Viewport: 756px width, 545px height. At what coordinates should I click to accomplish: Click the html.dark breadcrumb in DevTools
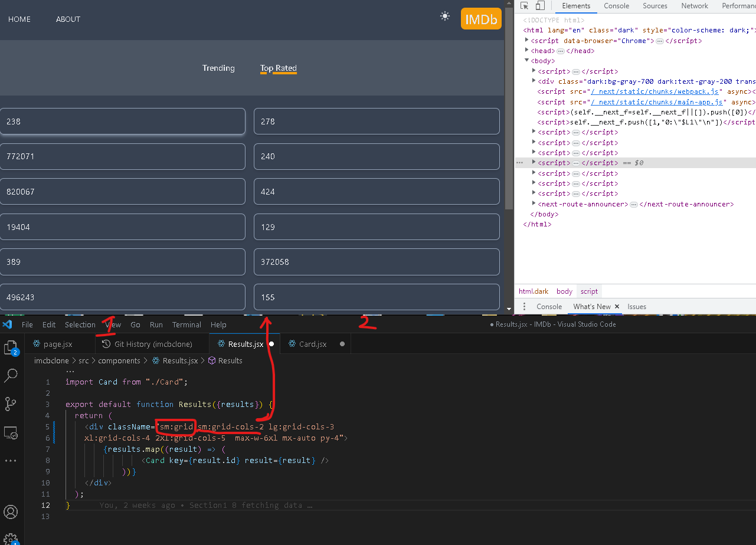click(x=534, y=291)
